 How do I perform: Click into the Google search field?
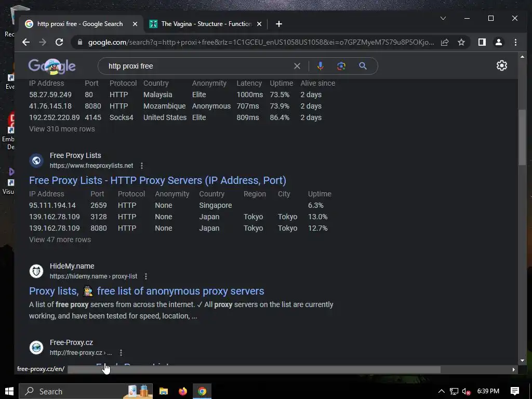[198, 66]
